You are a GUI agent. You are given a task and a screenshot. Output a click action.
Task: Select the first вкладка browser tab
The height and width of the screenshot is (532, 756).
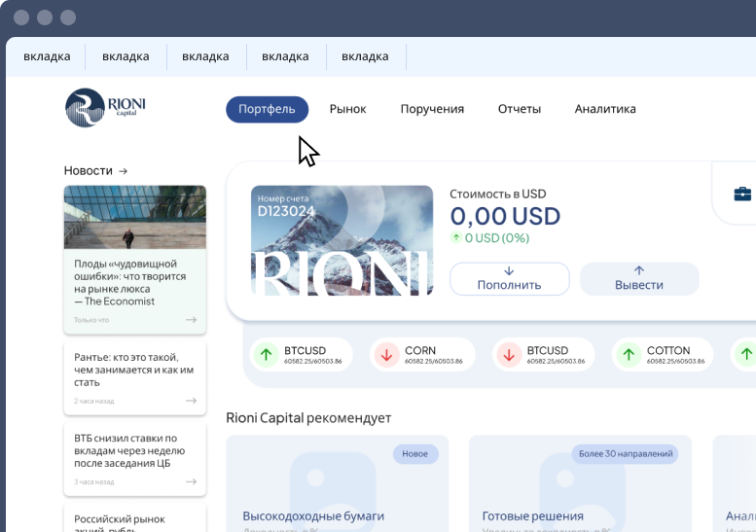tap(47, 56)
